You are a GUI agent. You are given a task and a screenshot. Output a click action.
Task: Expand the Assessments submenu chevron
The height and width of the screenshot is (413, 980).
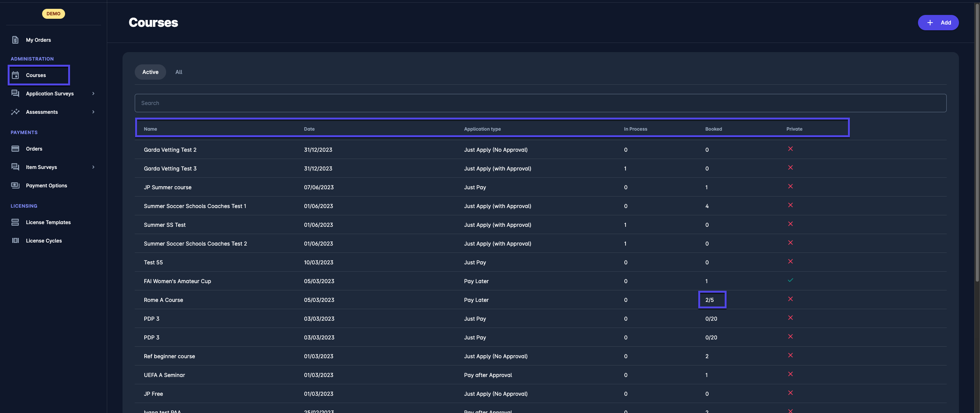[x=93, y=112]
